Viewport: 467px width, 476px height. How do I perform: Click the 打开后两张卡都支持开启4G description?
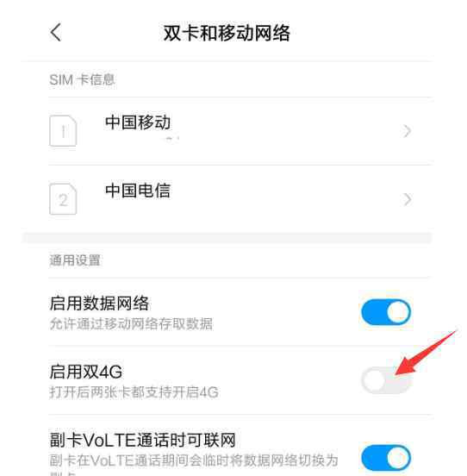(134, 391)
